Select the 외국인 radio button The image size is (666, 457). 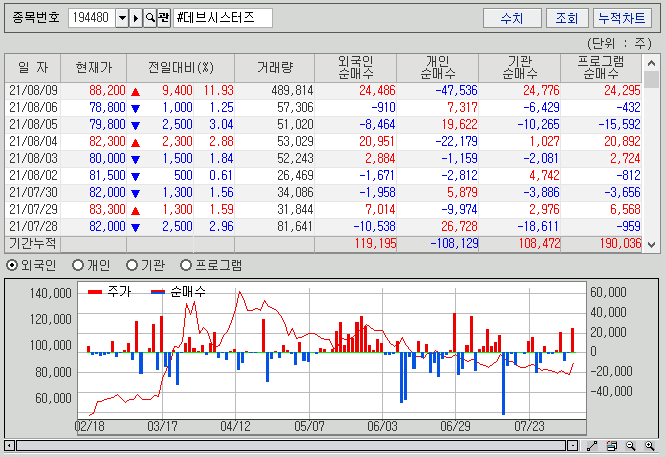(12, 265)
